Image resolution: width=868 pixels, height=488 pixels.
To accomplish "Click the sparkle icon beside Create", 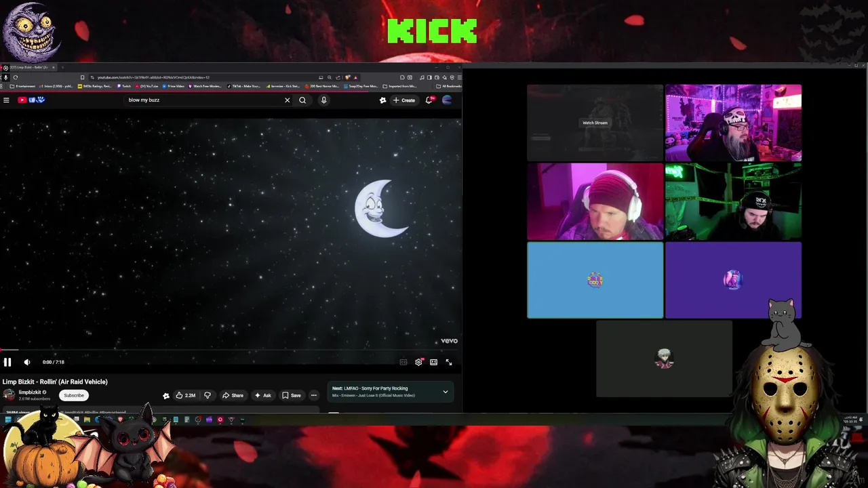I will point(382,100).
